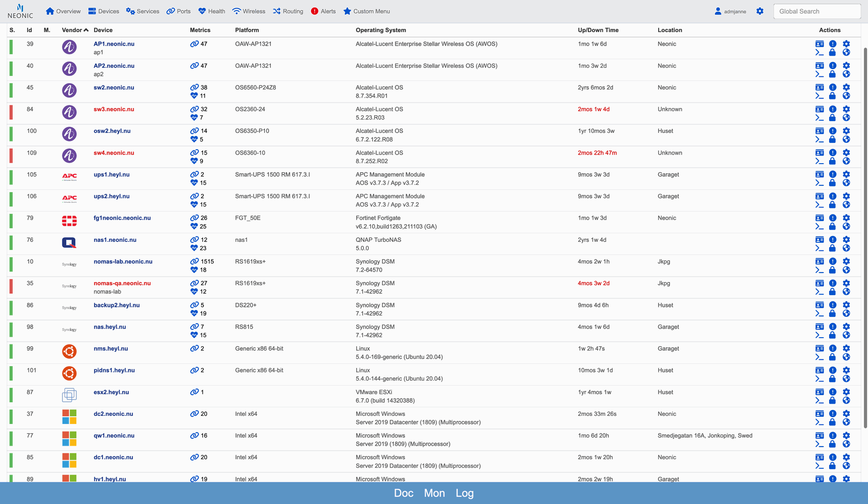The height and width of the screenshot is (504, 868).
Task: Open the Custom Menu item
Action: [x=367, y=11]
